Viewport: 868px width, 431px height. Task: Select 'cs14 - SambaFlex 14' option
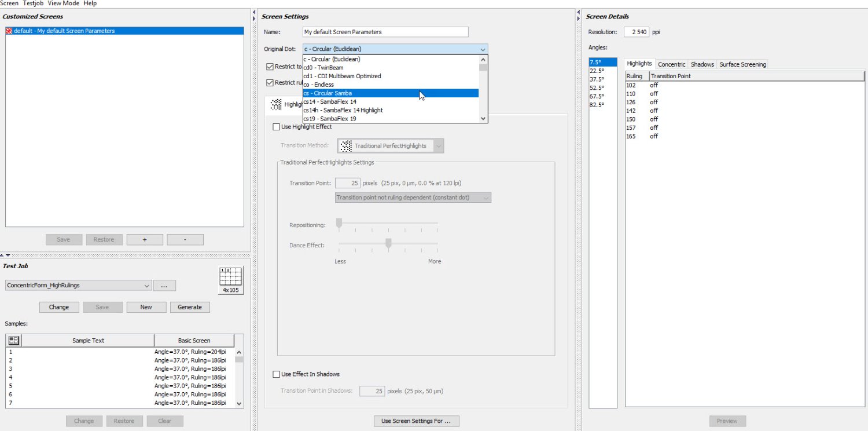(391, 102)
